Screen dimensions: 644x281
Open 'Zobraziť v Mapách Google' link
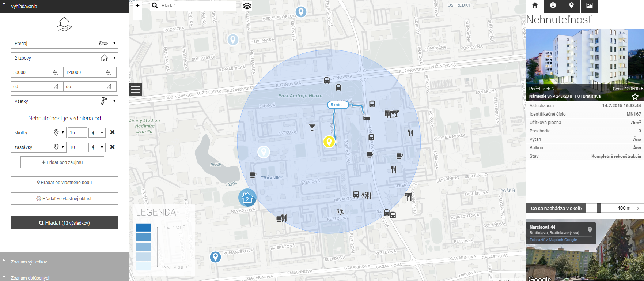click(x=553, y=240)
